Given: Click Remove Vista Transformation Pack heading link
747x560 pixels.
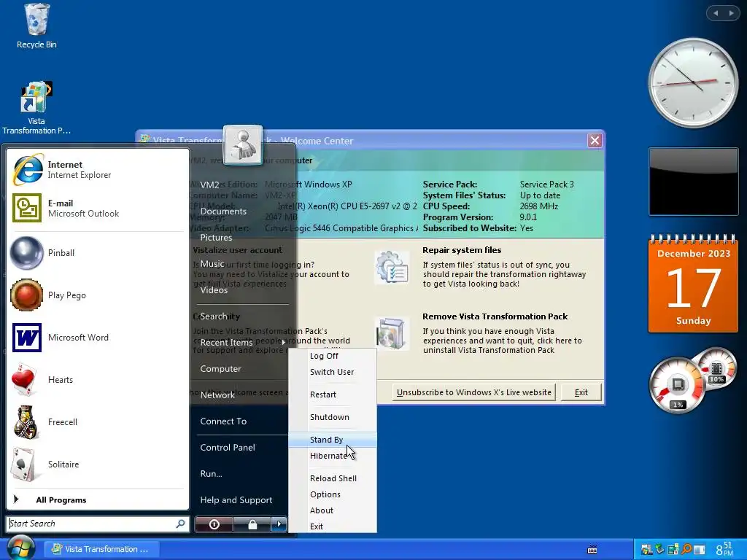Looking at the screenshot, I should [495, 316].
